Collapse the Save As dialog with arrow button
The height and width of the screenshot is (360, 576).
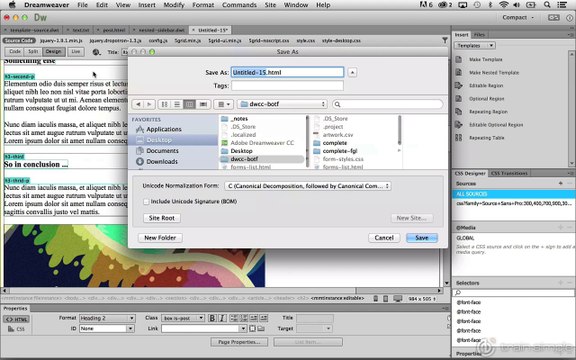coord(352,72)
